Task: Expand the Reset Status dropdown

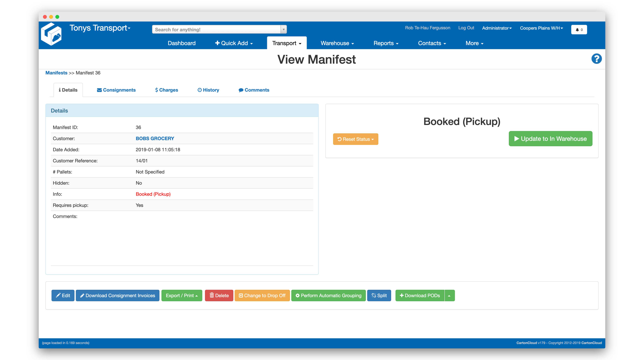Action: (355, 139)
